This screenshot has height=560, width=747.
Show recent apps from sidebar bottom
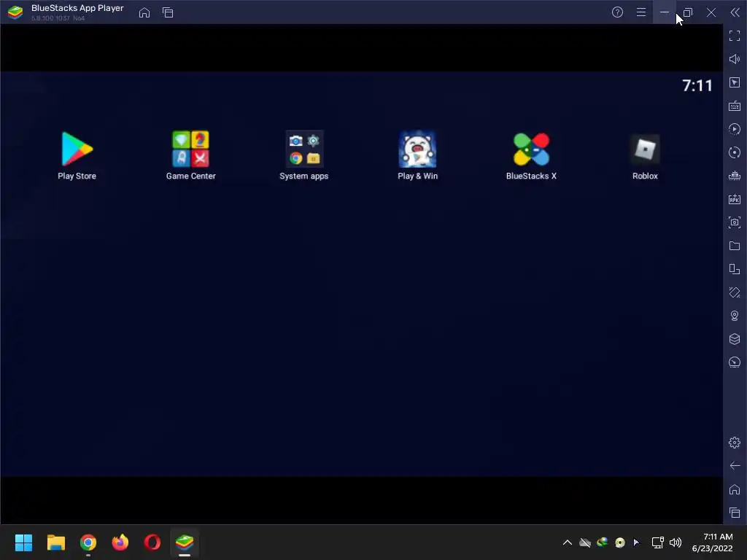point(735,513)
